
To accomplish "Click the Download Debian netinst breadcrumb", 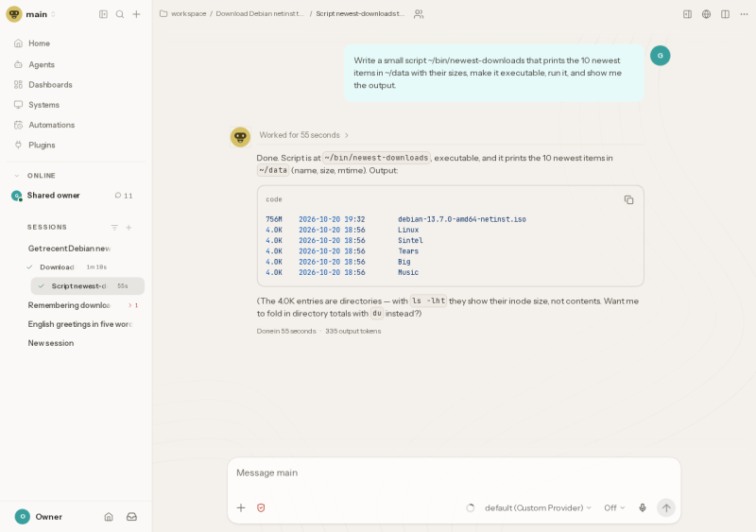I will [260, 14].
